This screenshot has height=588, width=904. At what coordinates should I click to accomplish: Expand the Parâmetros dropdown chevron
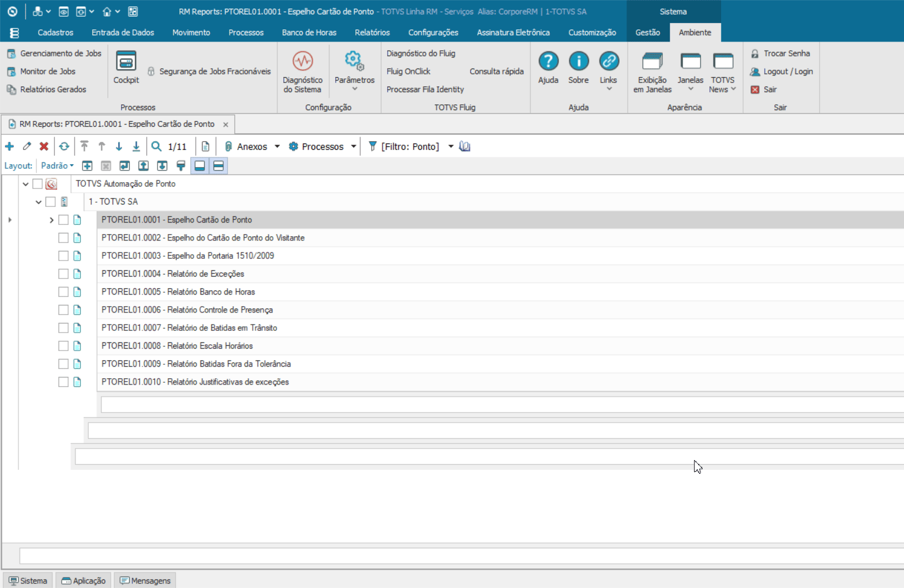pos(354,89)
